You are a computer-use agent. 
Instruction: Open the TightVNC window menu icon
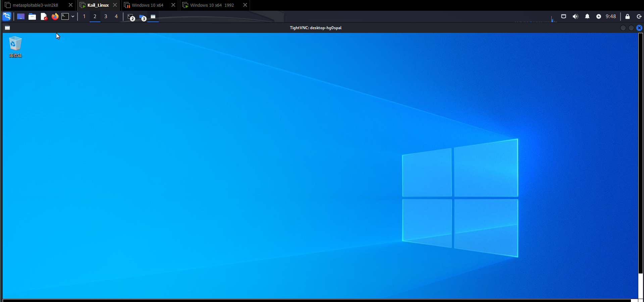(7, 28)
